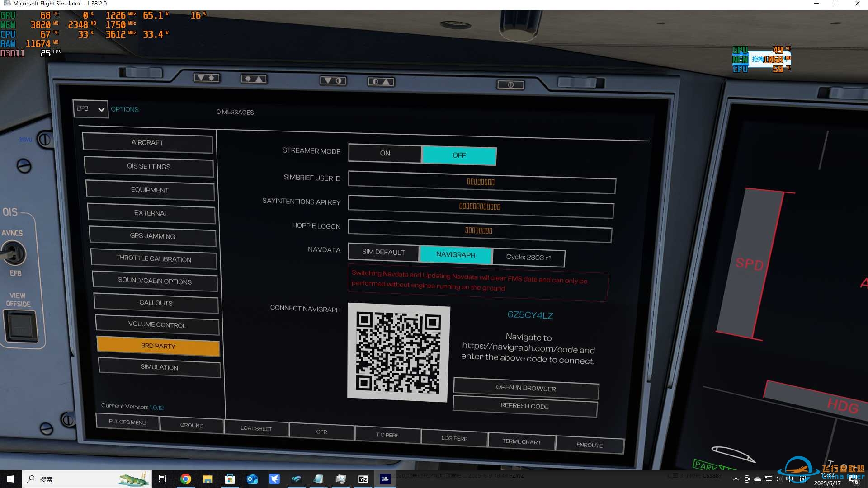Click OPEN IN BROWSER button
868x488 pixels.
pyautogui.click(x=526, y=388)
